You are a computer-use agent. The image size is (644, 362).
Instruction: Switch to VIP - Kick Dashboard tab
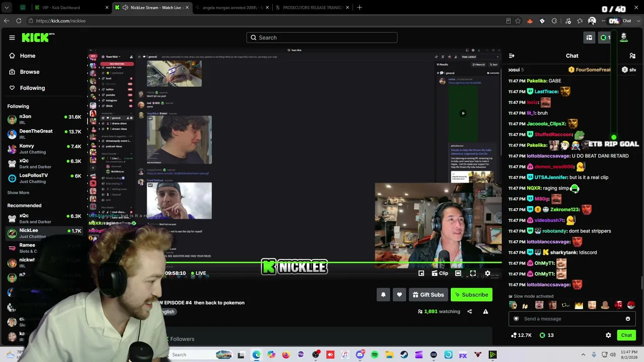(71, 8)
